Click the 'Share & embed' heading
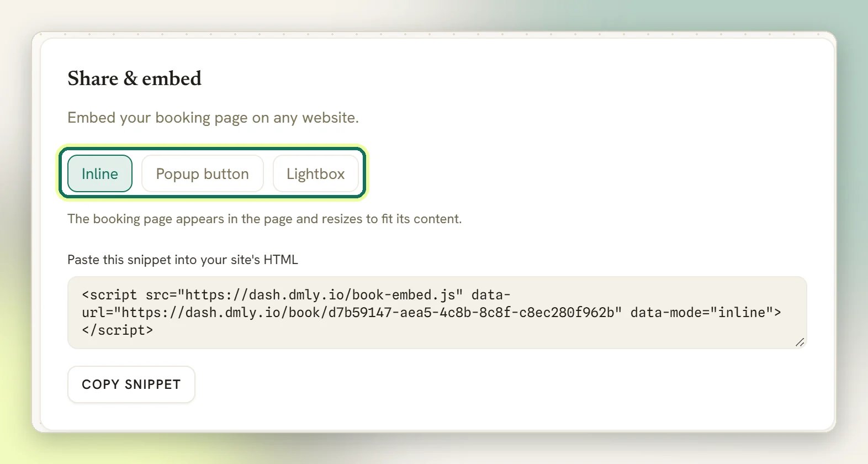868x464 pixels. [x=134, y=78]
